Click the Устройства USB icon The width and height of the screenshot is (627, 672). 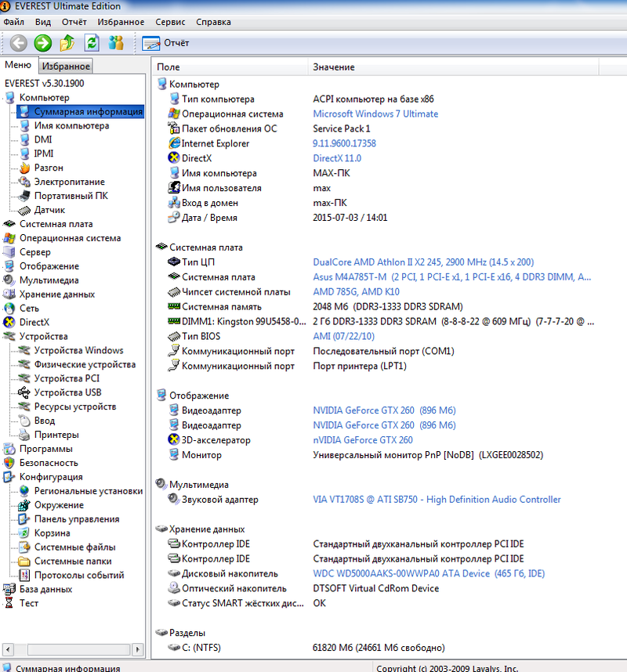tap(24, 392)
